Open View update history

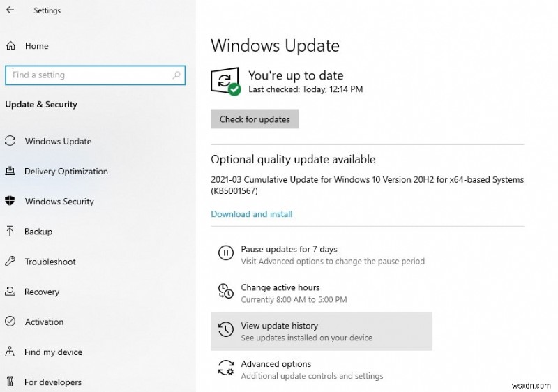click(x=322, y=331)
